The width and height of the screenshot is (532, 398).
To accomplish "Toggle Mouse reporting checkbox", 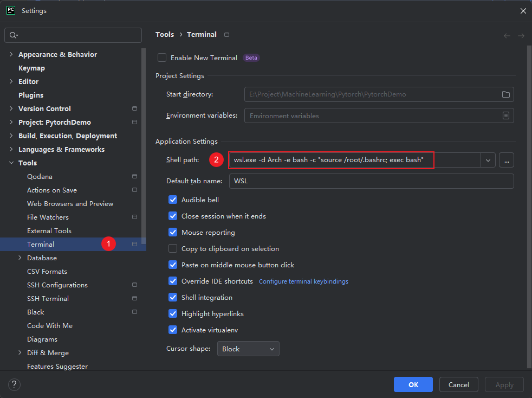I will [173, 232].
